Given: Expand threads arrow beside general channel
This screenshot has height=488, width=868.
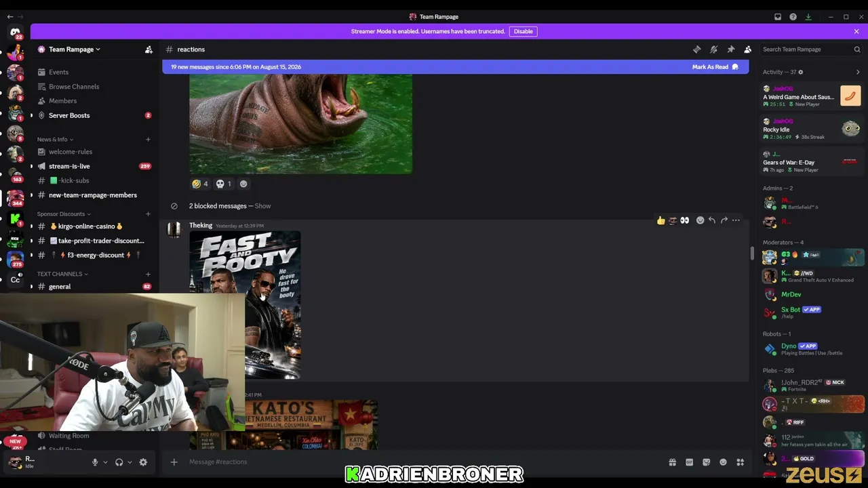Looking at the screenshot, I should (31, 287).
